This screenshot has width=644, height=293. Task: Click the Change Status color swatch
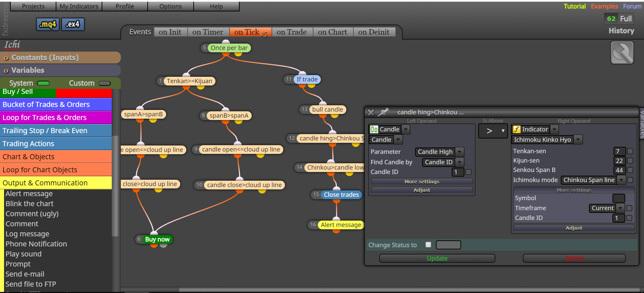click(448, 245)
